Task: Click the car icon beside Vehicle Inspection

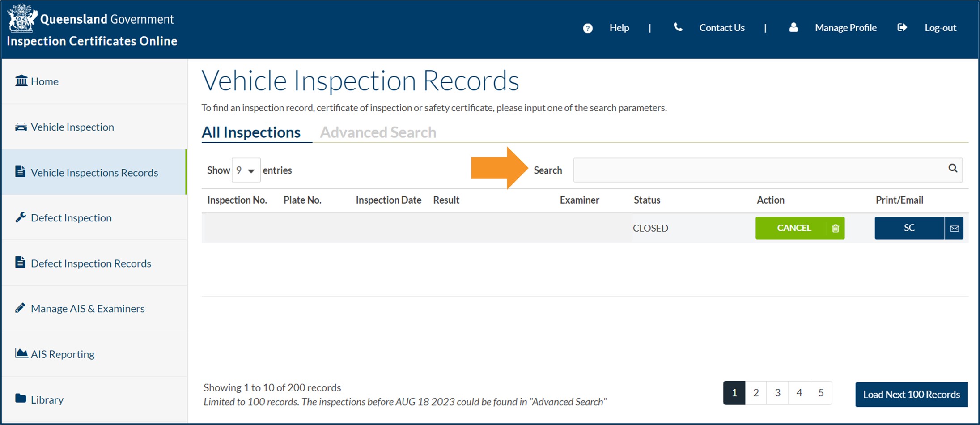Action: (21, 127)
